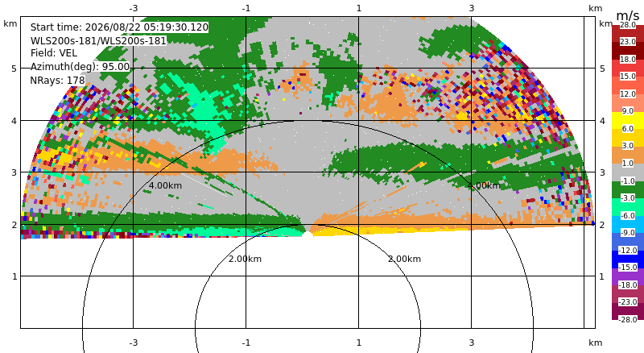644x353 pixels.
Task: Click the bottom axis tick label -3
Action: [x=134, y=343]
